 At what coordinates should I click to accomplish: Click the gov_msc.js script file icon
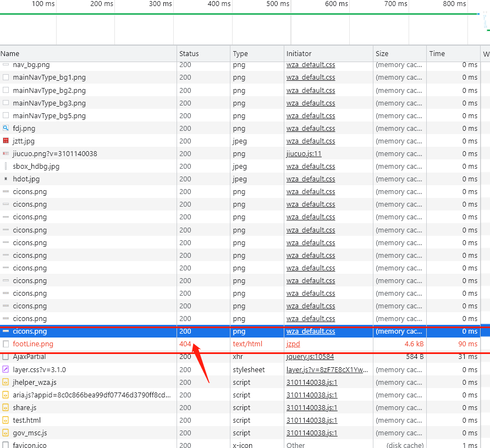(6, 433)
